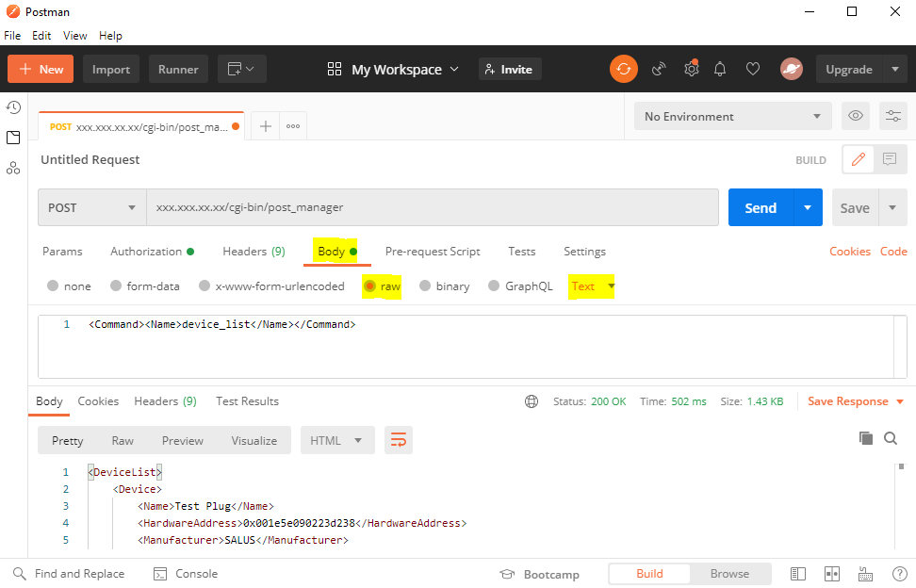
Task: Click the heart icon in header
Action: [x=753, y=69]
